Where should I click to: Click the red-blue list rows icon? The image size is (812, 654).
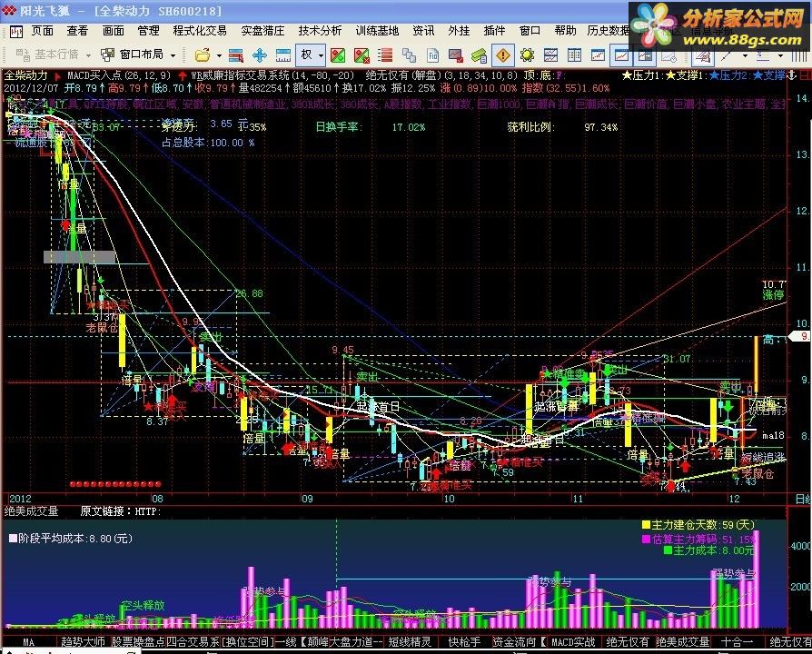(235, 55)
